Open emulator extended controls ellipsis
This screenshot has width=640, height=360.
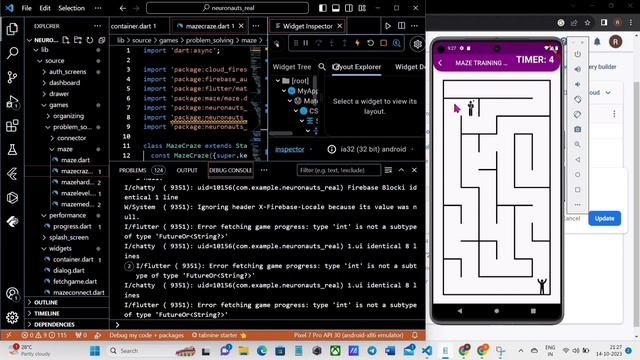point(578,204)
